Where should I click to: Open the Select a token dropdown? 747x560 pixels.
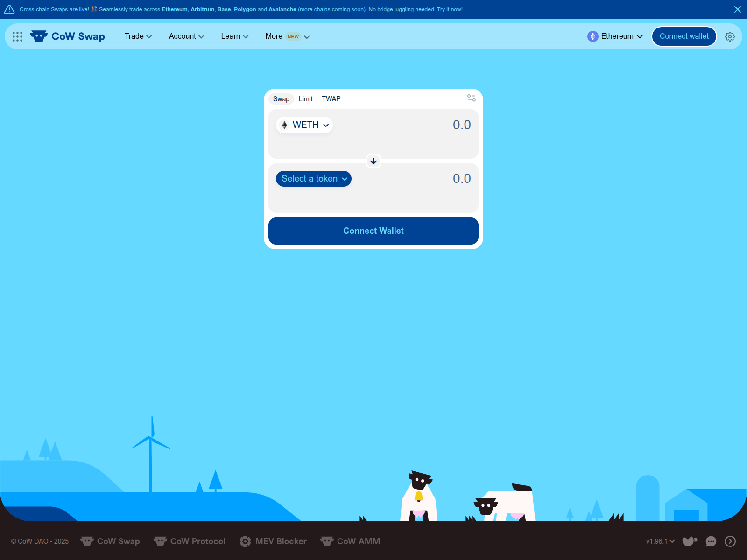click(x=314, y=179)
